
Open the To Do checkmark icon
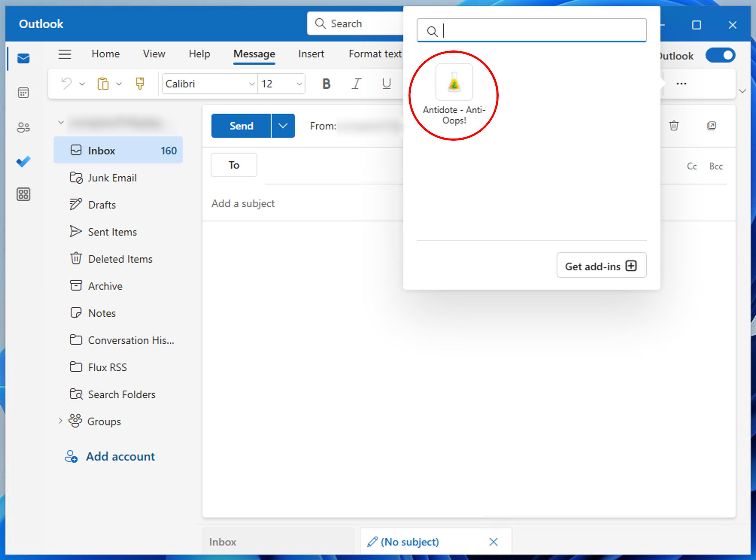pyautogui.click(x=23, y=161)
